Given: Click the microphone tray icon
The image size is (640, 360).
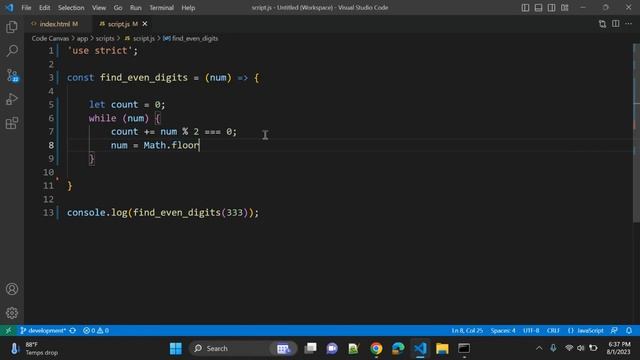Looking at the screenshot, I should pos(553,348).
